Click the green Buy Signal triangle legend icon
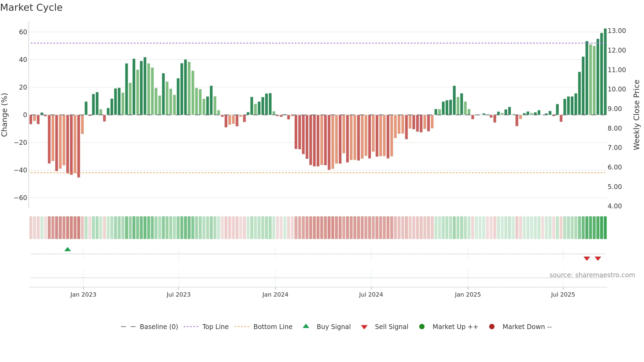The width and height of the screenshot is (644, 362). [306, 326]
